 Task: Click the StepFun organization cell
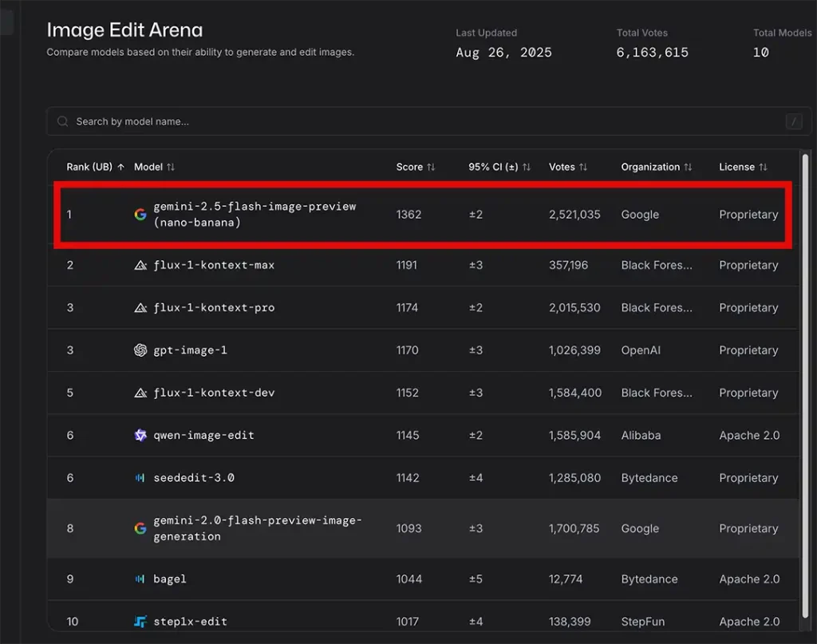642,622
